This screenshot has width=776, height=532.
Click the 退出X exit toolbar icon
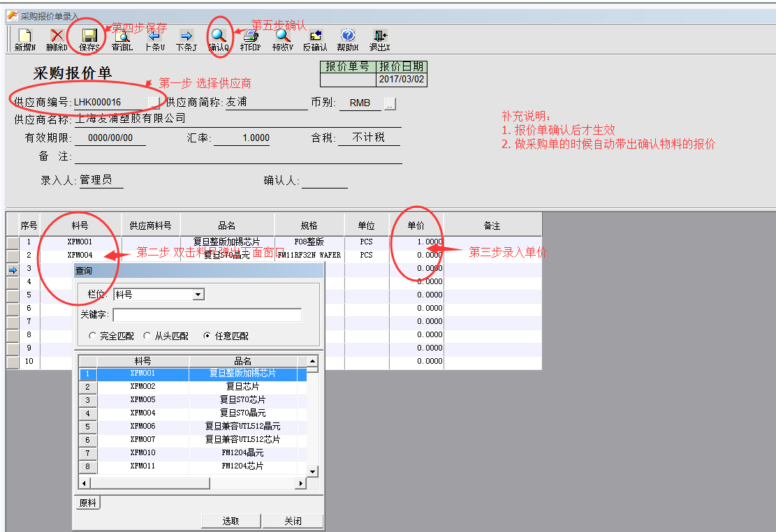(379, 40)
